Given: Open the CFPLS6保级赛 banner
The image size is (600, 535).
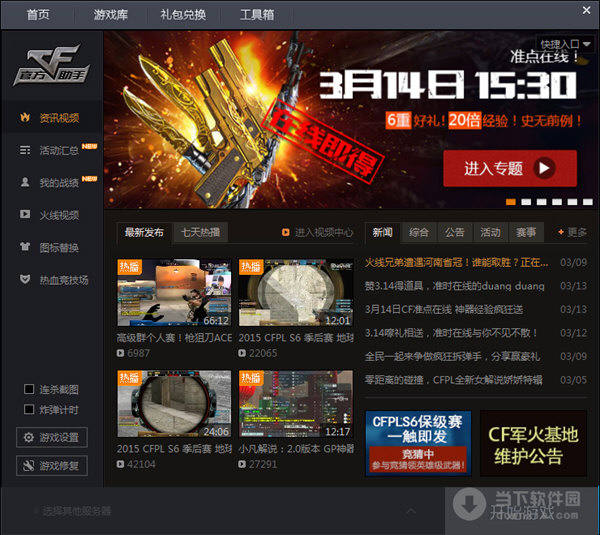Looking at the screenshot, I should tap(418, 443).
